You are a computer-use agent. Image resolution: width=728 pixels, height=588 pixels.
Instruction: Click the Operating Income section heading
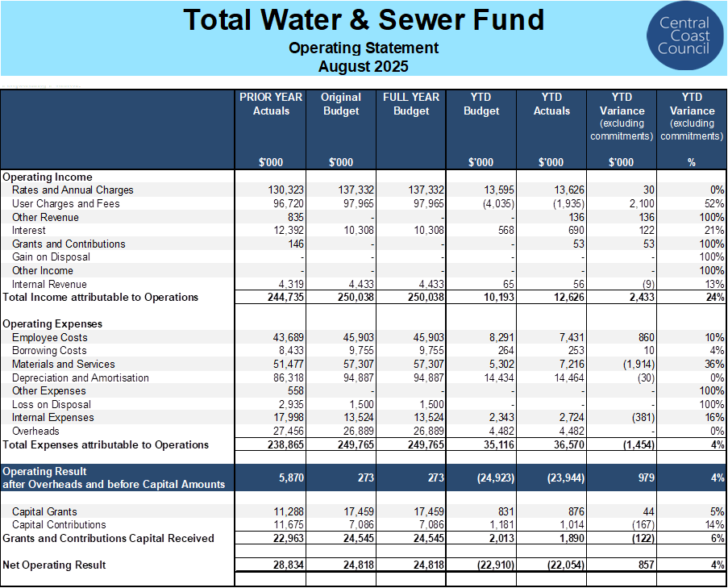coord(48,177)
